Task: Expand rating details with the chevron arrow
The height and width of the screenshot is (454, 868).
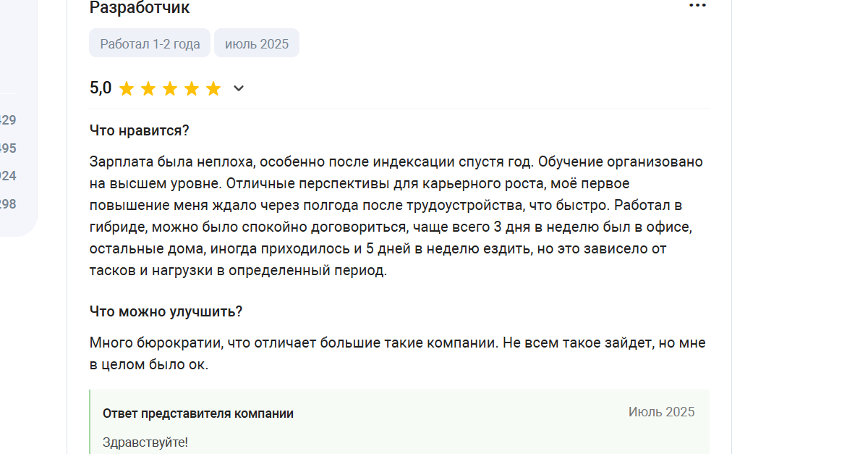Action: coord(239,88)
